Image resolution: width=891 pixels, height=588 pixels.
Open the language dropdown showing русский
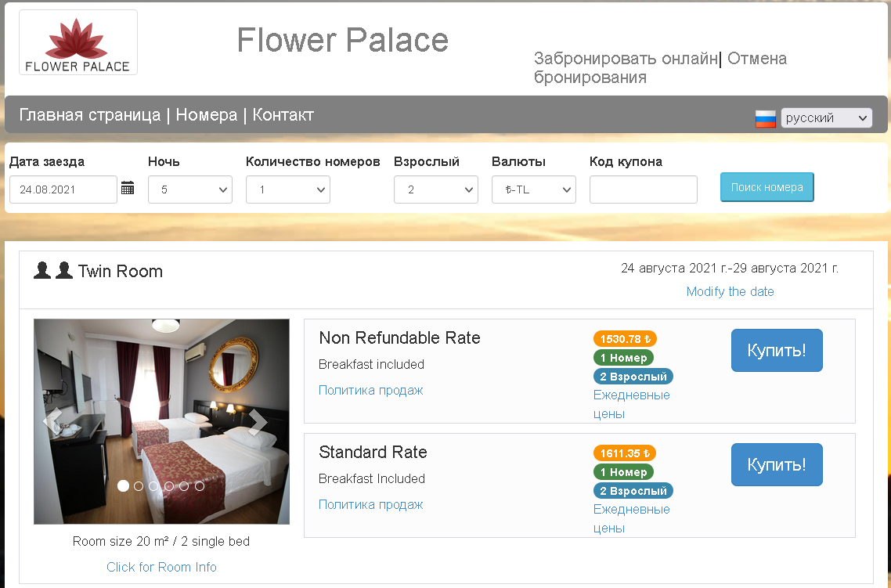click(826, 117)
